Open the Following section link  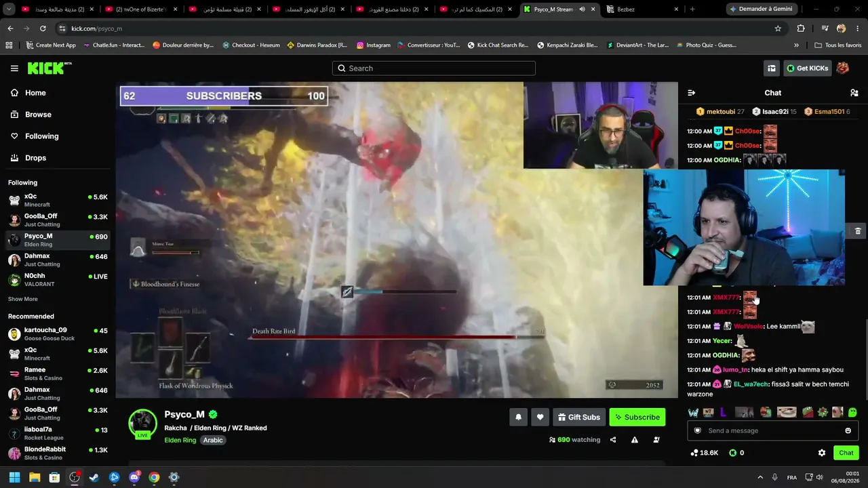pyautogui.click(x=41, y=136)
